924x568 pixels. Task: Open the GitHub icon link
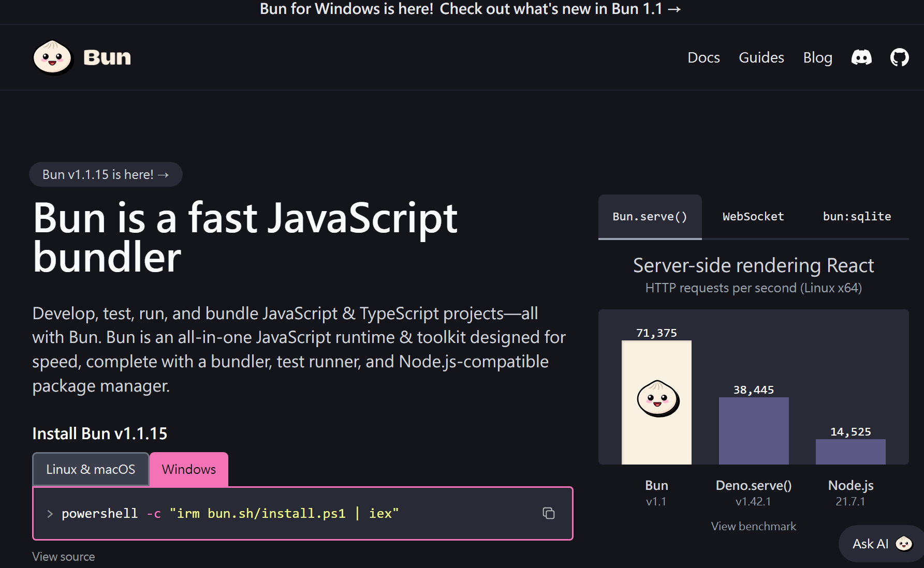point(900,57)
